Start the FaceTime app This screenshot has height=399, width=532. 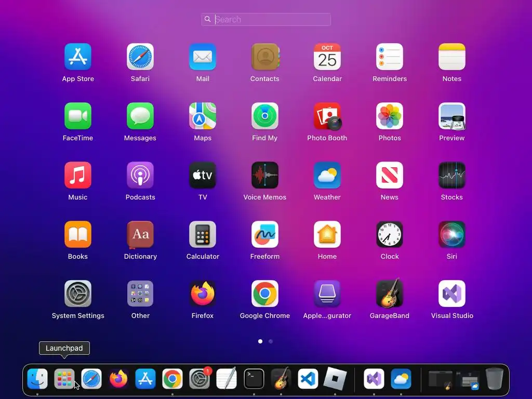[78, 116]
